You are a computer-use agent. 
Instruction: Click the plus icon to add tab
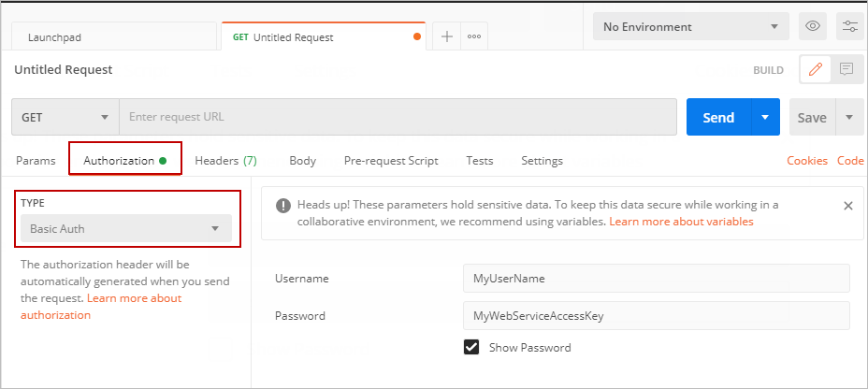[447, 36]
